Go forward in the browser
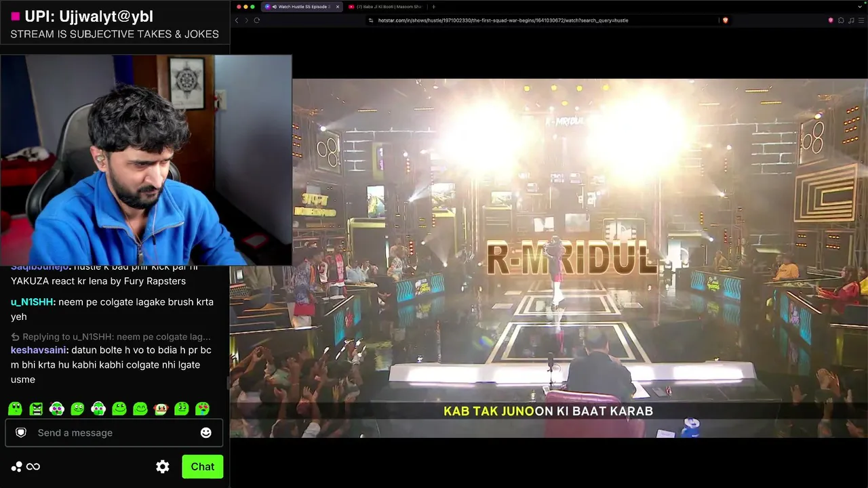The height and width of the screenshot is (488, 868). pos(246,20)
